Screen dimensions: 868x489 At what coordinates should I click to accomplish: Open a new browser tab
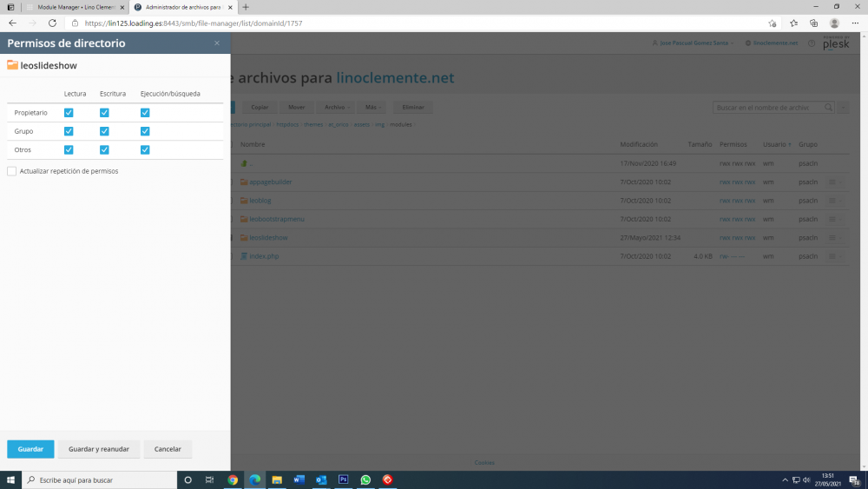pyautogui.click(x=246, y=7)
